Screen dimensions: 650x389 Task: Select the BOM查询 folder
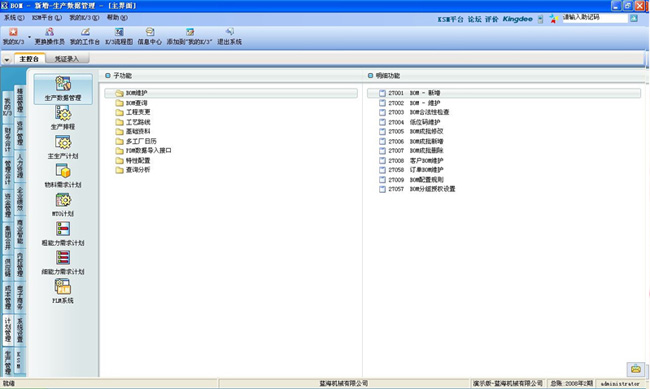[131, 103]
